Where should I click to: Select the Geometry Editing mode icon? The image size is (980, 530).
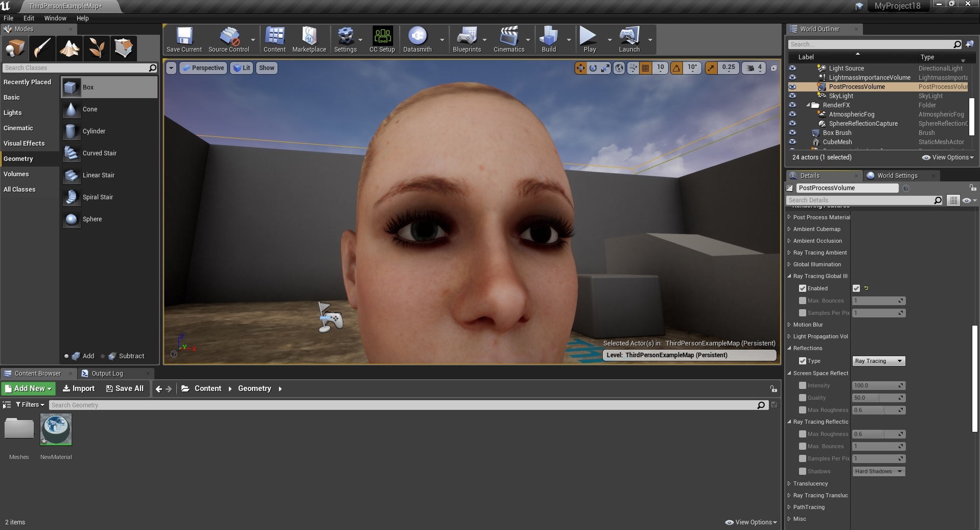(x=123, y=49)
